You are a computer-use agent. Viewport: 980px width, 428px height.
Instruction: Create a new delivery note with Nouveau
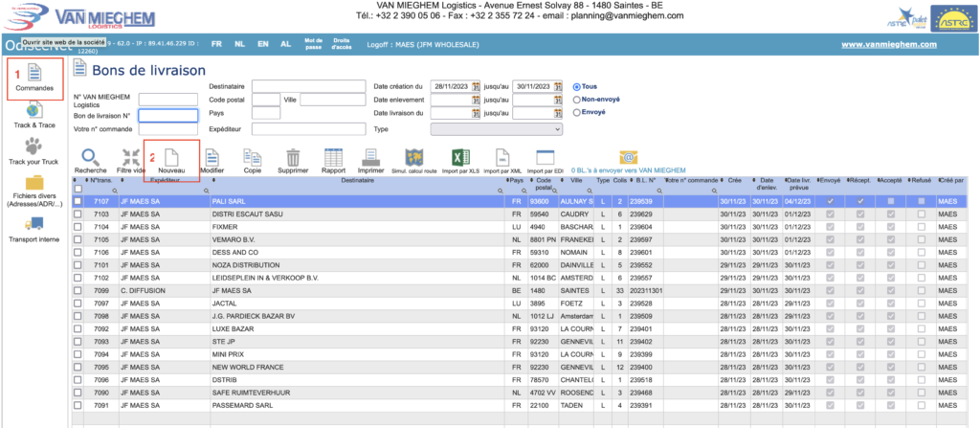[171, 158]
